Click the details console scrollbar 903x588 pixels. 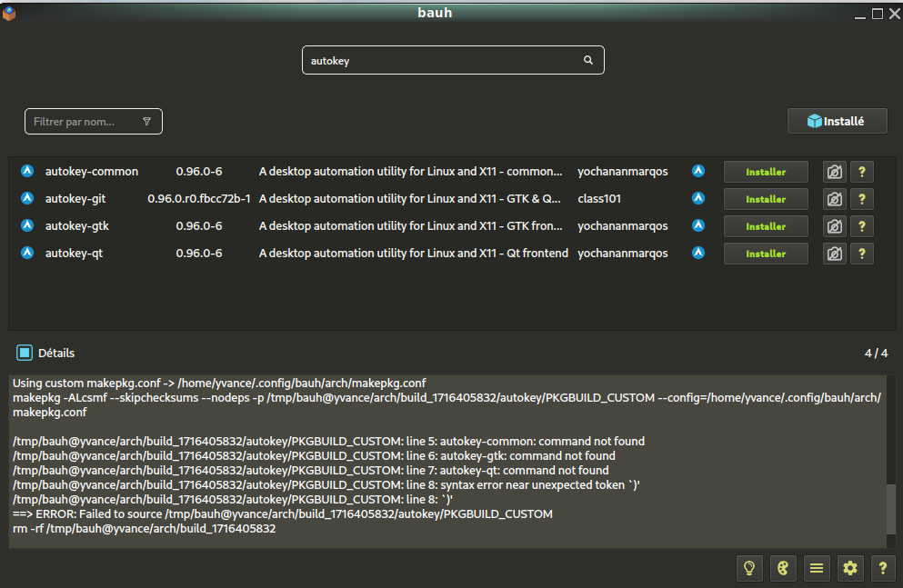pyautogui.click(x=891, y=508)
